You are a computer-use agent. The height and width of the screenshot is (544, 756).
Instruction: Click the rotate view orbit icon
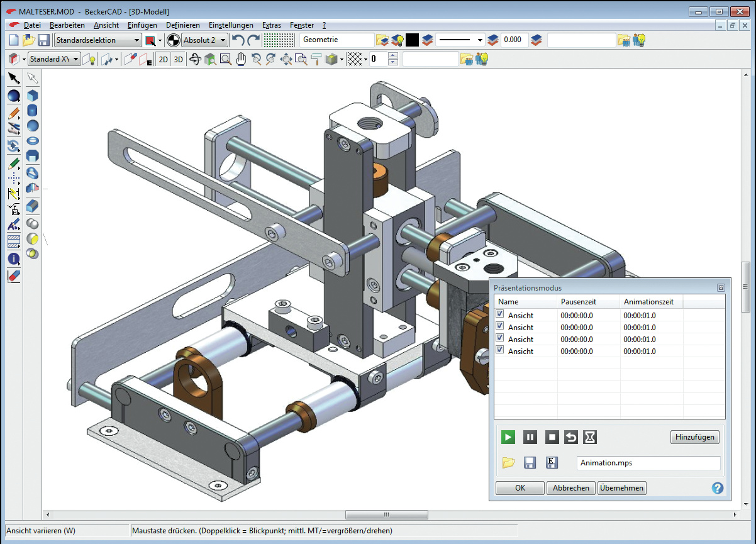click(195, 59)
